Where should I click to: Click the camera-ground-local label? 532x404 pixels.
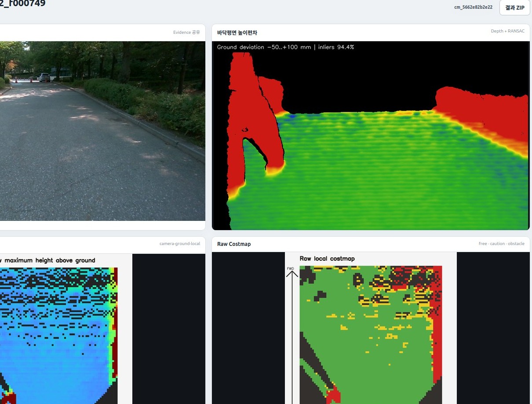tap(179, 244)
